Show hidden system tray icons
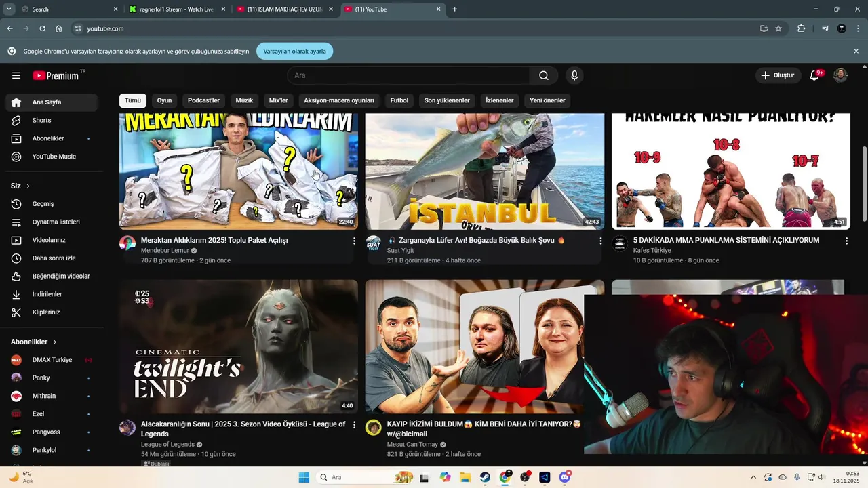Image resolution: width=868 pixels, height=488 pixels. (753, 477)
